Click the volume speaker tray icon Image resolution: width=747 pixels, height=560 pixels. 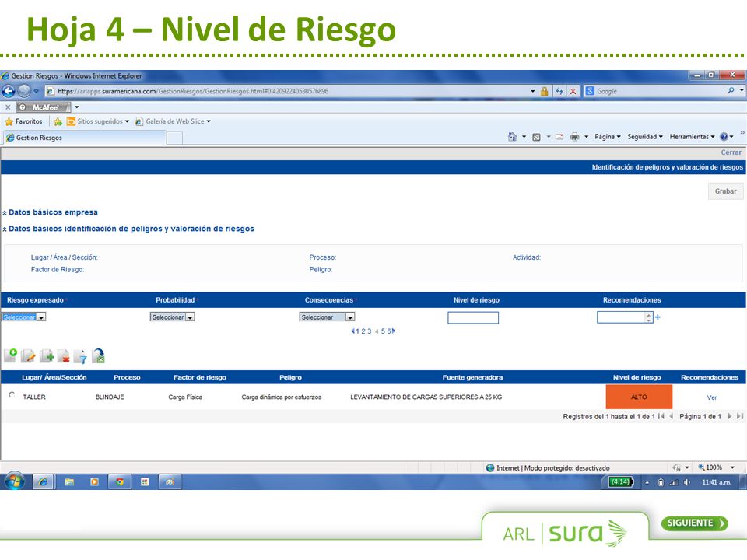tap(686, 482)
